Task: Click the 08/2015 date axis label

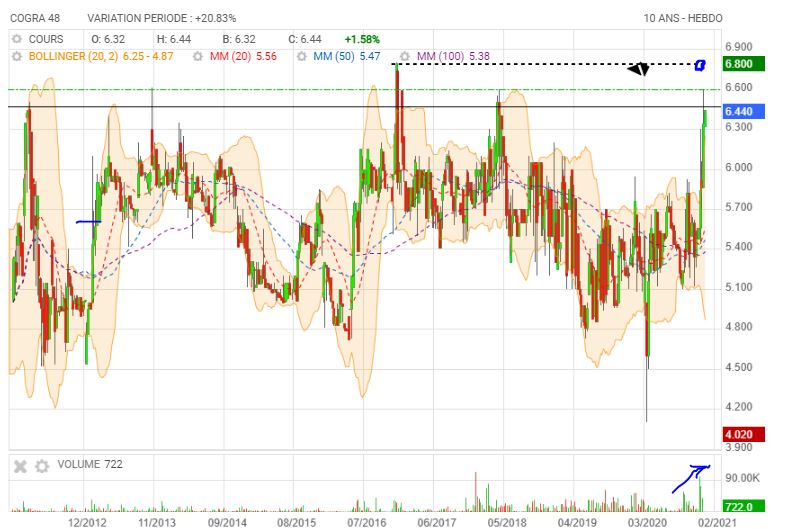Action: coord(296,522)
